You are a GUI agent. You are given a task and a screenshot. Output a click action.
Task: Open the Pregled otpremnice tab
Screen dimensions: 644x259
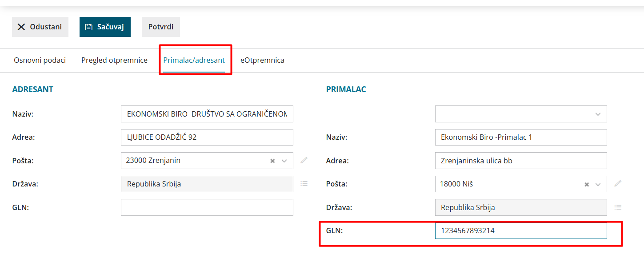(114, 60)
